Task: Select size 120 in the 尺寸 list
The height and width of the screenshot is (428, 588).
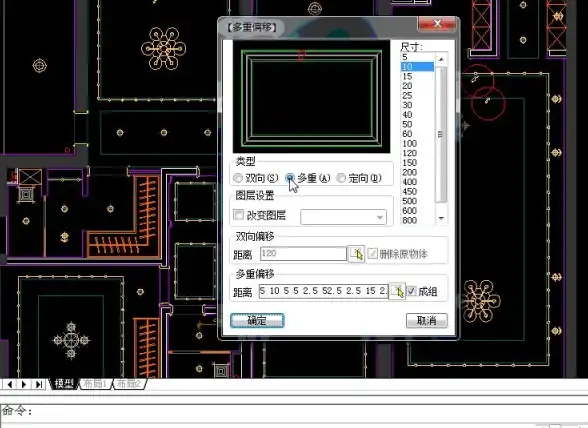Action: (x=417, y=153)
